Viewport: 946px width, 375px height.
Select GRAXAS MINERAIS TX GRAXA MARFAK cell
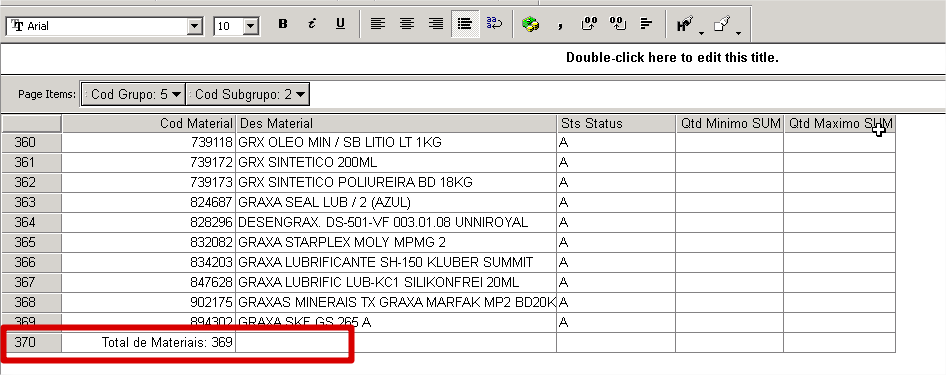[396, 302]
